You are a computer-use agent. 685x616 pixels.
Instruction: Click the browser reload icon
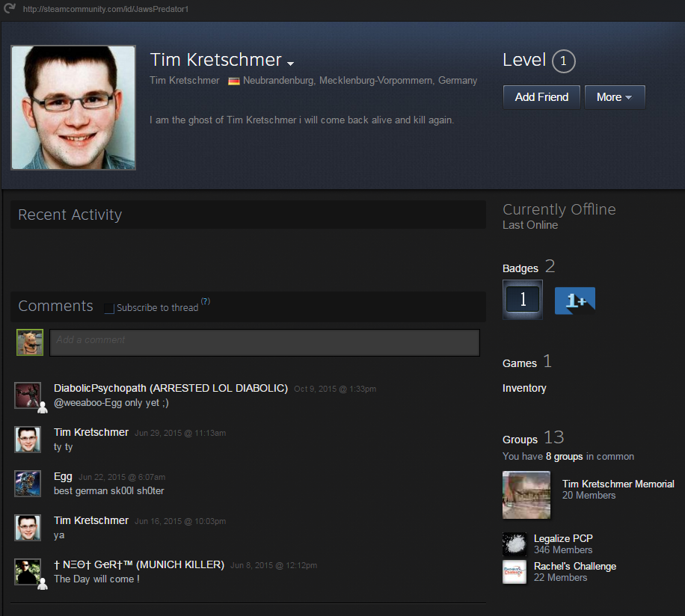[x=9, y=8]
